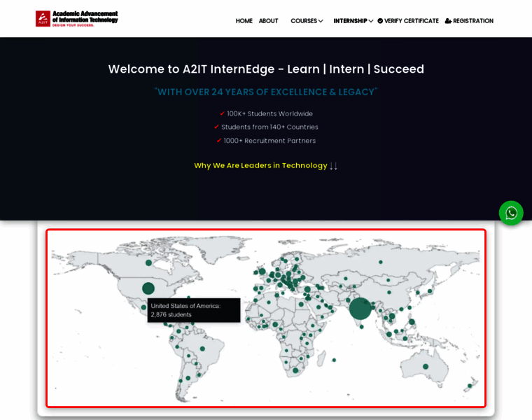Open the About menu item
The height and width of the screenshot is (420, 532).
268,21
